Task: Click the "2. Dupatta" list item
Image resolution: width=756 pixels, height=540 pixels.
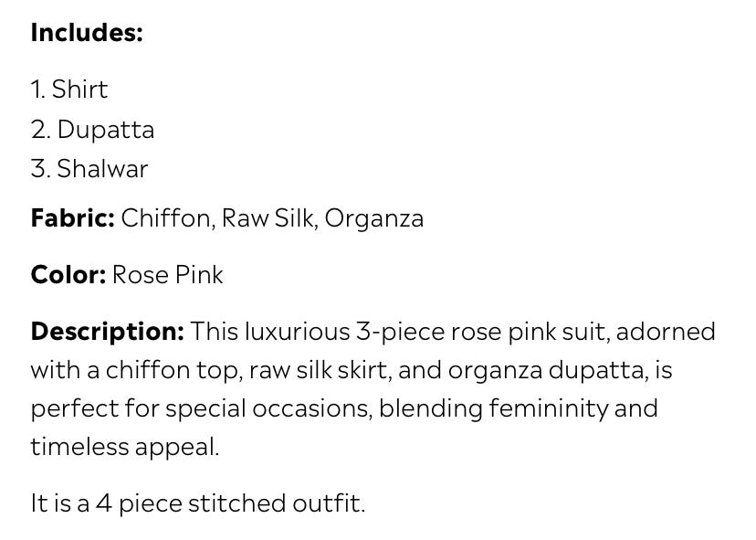Action: click(92, 129)
